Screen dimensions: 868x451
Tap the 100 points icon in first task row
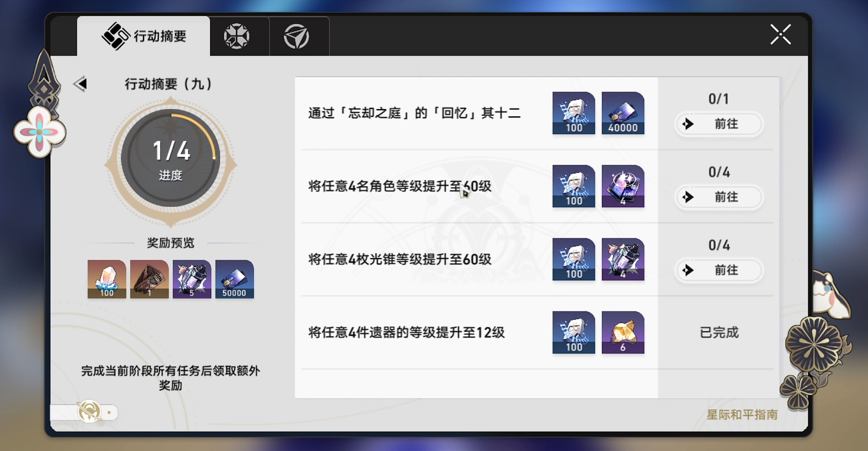[574, 113]
